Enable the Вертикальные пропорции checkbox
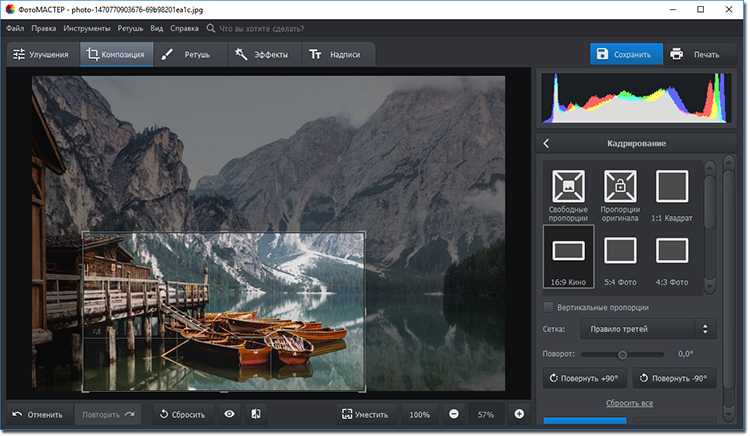The height and width of the screenshot is (436, 750). (548, 307)
